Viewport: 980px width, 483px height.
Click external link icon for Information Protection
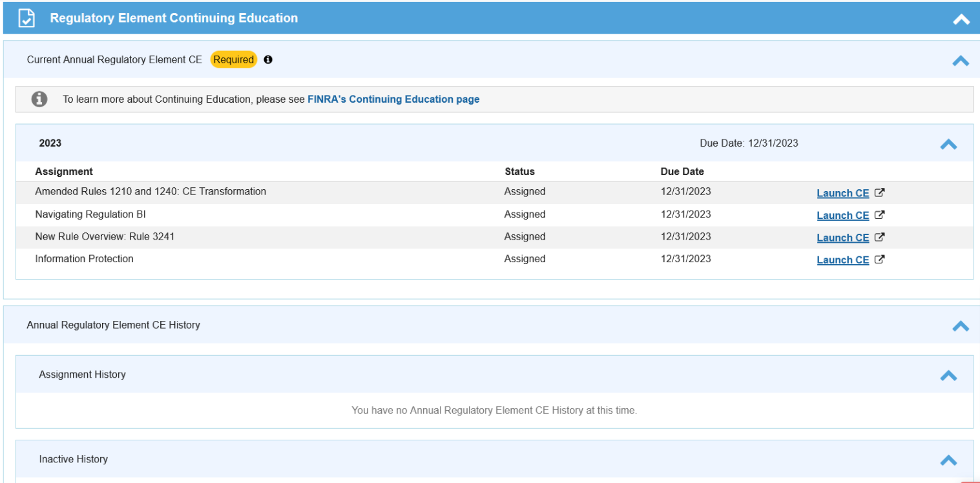coord(879,260)
